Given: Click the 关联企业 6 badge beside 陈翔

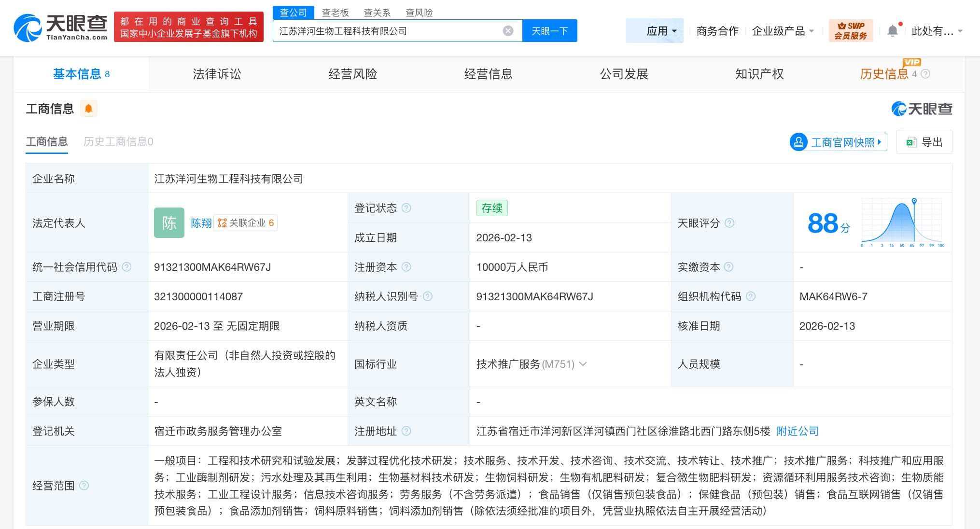Looking at the screenshot, I should (245, 223).
